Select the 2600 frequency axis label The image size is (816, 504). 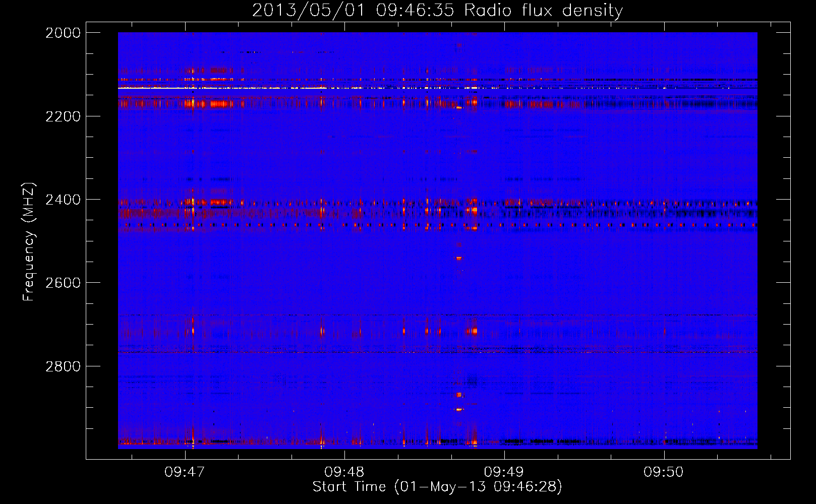[x=63, y=283]
